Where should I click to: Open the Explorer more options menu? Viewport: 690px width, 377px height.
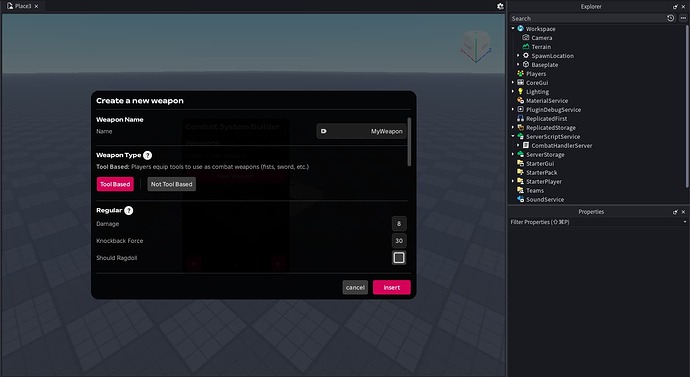(x=683, y=18)
